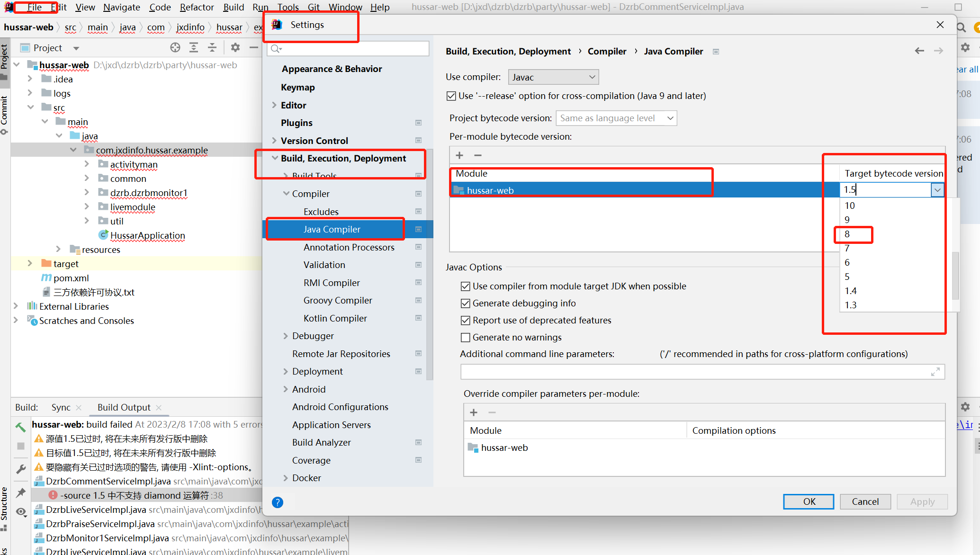This screenshot has width=980, height=555.
Task: Enable Generate no warnings checkbox
Action: [466, 338]
